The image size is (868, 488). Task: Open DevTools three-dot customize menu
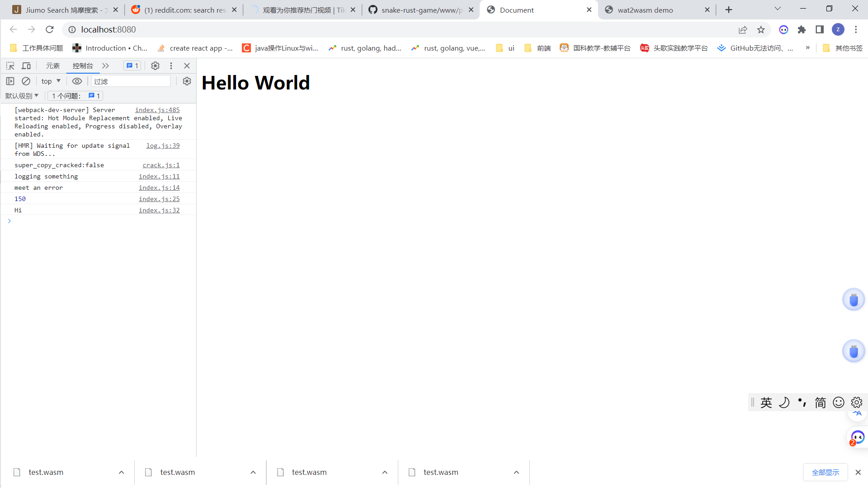[x=171, y=66]
